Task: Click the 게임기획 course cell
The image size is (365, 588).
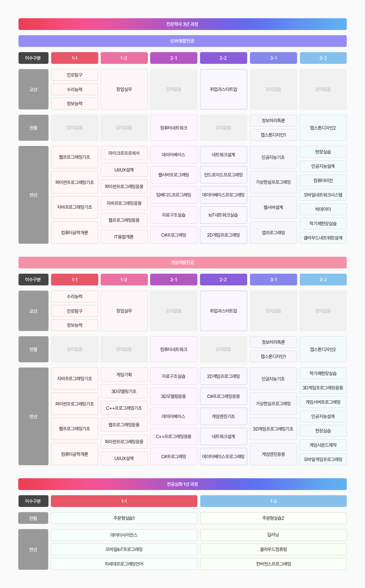Action: (x=124, y=375)
